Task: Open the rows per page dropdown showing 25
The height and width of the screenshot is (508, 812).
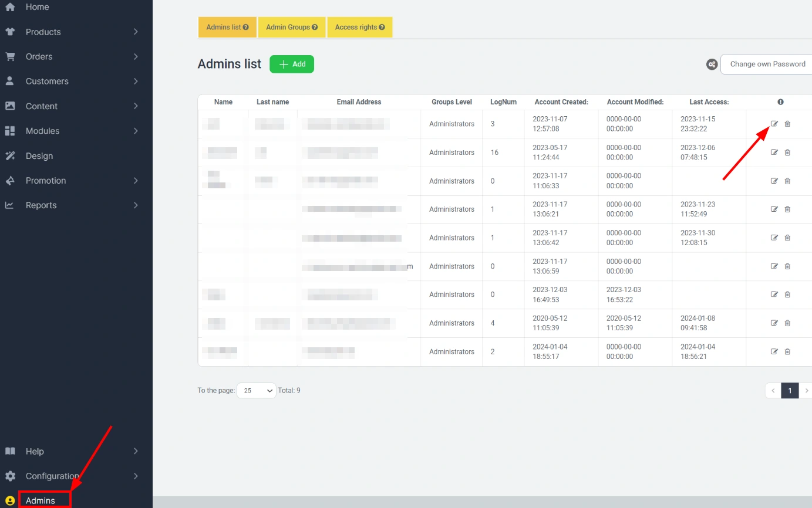Action: (x=256, y=391)
